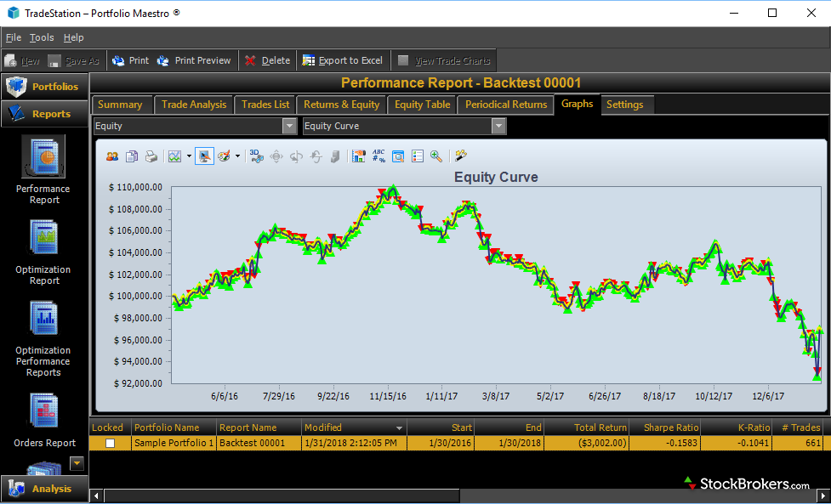Click the chart toolbar printer icon
Viewport: 831px width, 504px height.
[151, 156]
